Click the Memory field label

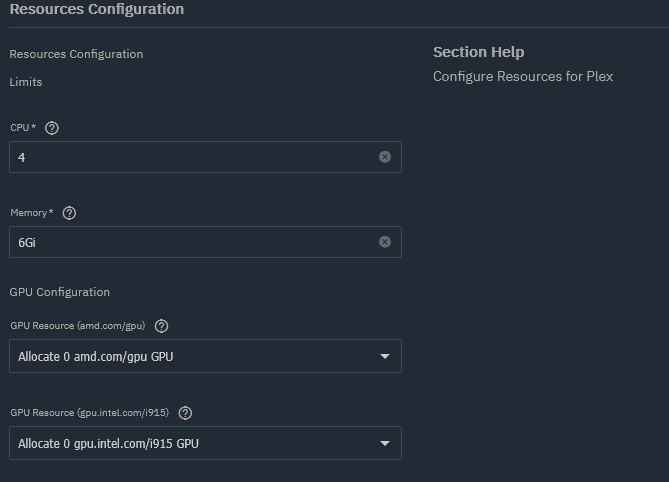pos(32,212)
